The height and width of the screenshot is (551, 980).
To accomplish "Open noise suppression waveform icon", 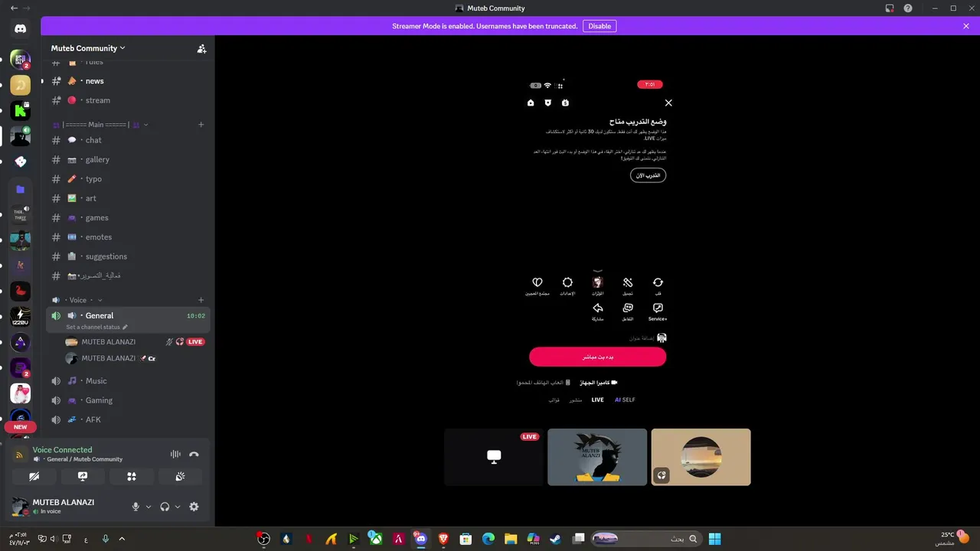I will coord(175,455).
